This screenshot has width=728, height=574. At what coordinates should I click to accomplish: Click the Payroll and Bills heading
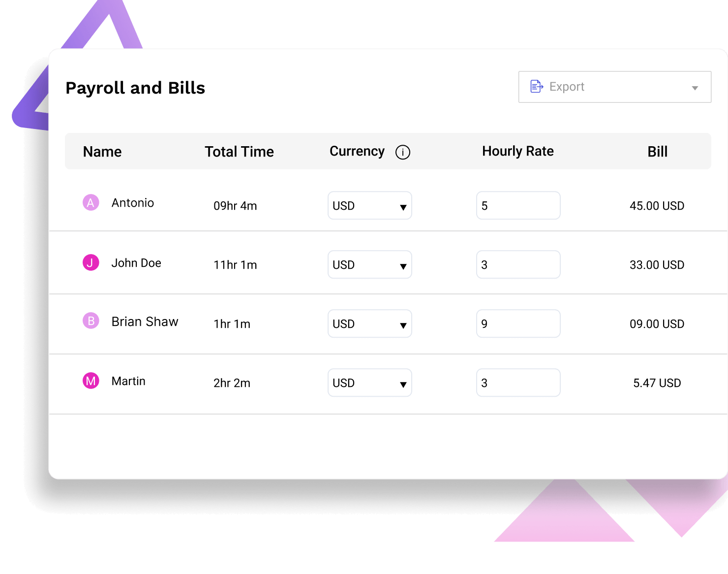[x=135, y=88]
